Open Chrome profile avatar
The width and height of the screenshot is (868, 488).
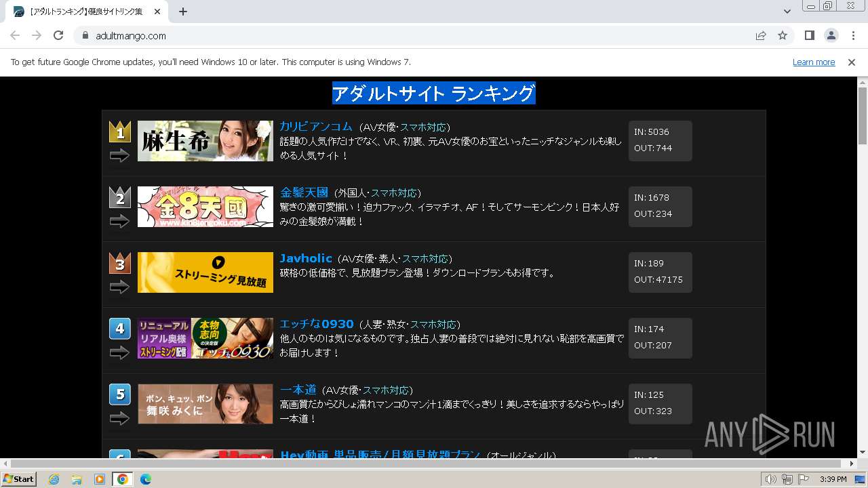point(831,35)
